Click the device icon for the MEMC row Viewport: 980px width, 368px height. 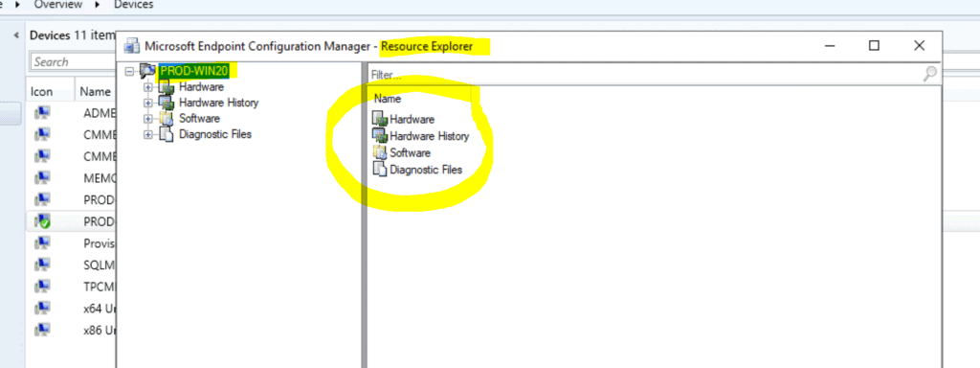42,177
